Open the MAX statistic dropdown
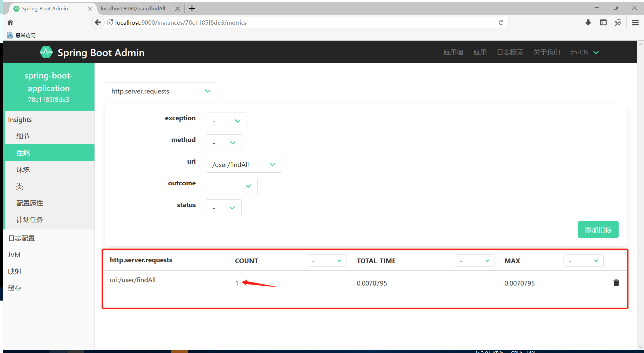Viewport: 644px width, 353px height. click(583, 260)
